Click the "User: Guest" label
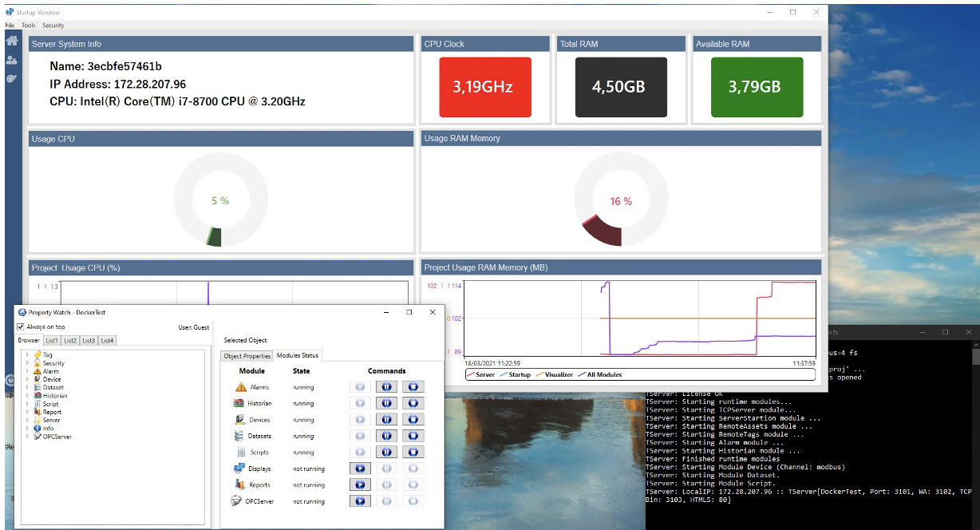Image resolution: width=980 pixels, height=530 pixels. coord(194,327)
